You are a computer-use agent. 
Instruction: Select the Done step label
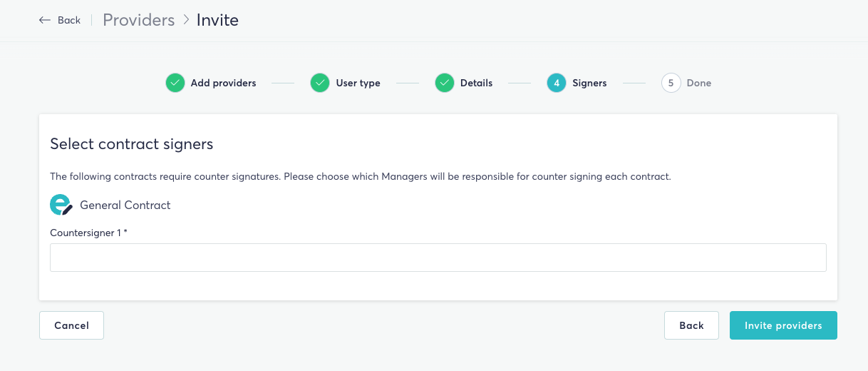698,83
